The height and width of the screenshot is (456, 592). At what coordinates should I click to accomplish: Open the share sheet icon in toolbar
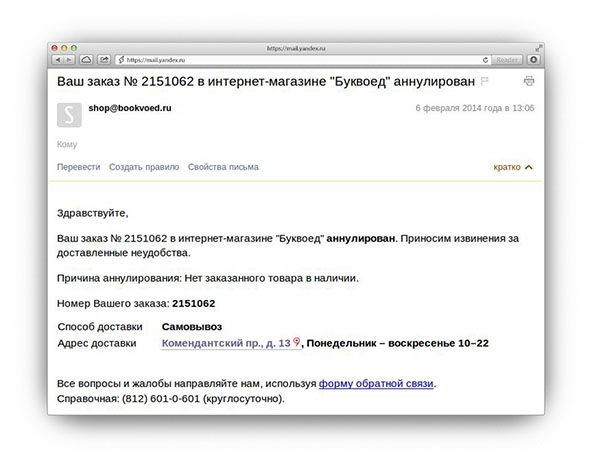[104, 60]
